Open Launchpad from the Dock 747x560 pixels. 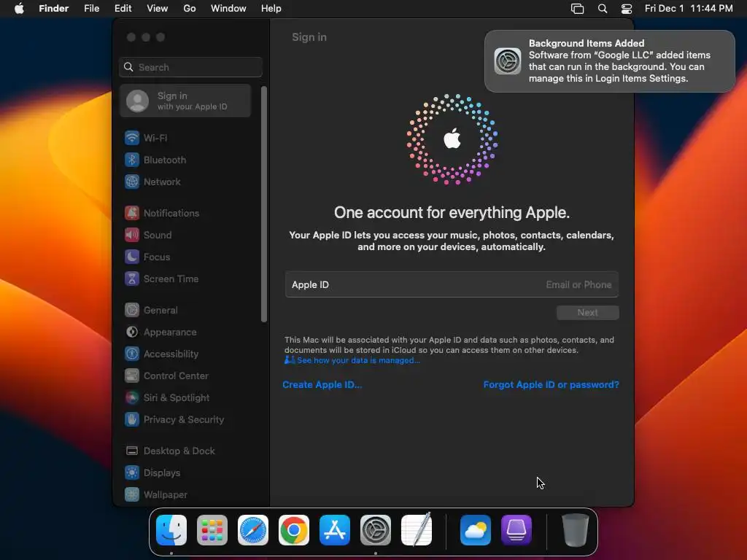[x=212, y=530]
